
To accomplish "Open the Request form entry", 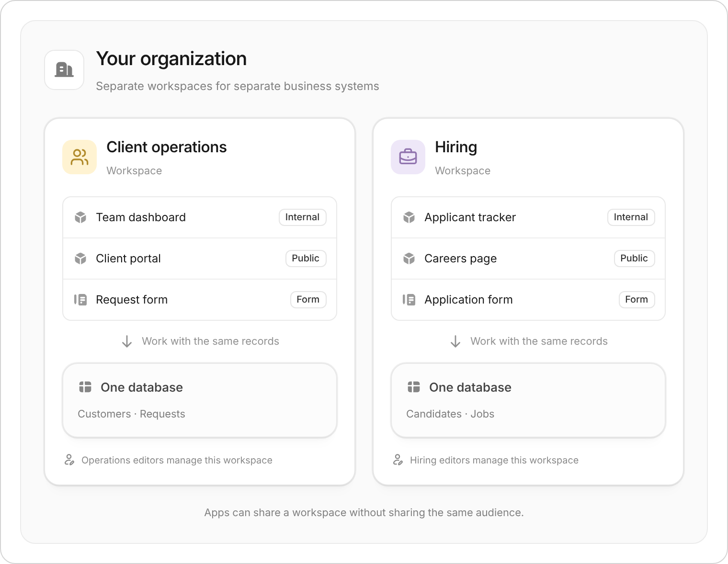I will 200,300.
